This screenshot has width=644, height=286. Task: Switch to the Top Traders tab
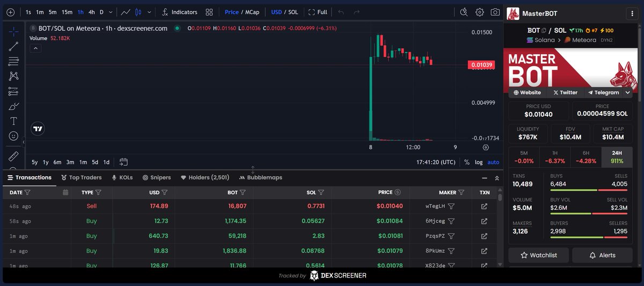[82, 177]
